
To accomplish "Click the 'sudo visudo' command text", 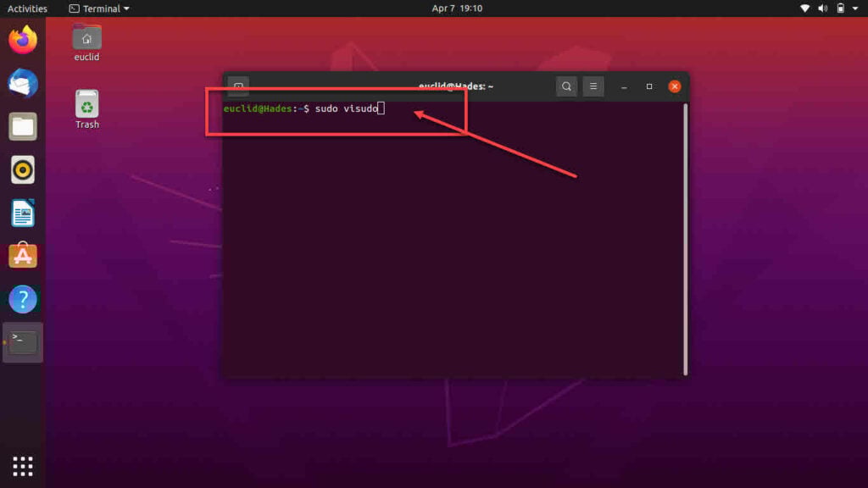I will [347, 108].
